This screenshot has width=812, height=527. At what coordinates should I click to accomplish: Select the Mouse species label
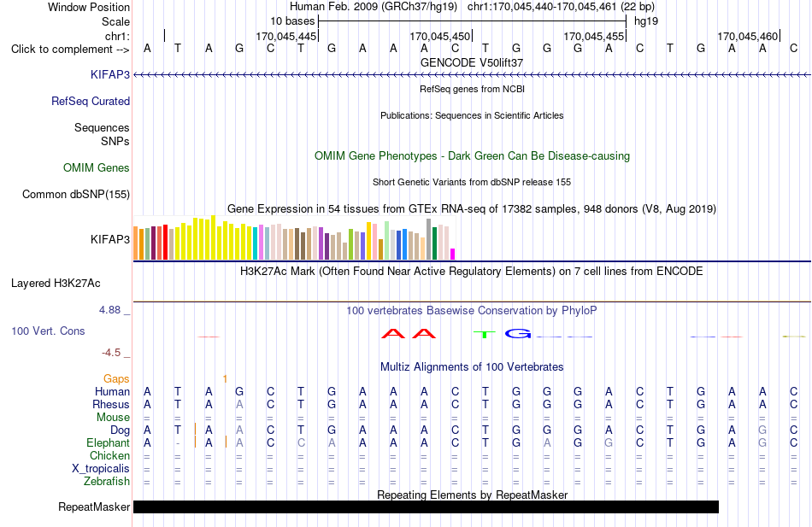click(x=113, y=418)
